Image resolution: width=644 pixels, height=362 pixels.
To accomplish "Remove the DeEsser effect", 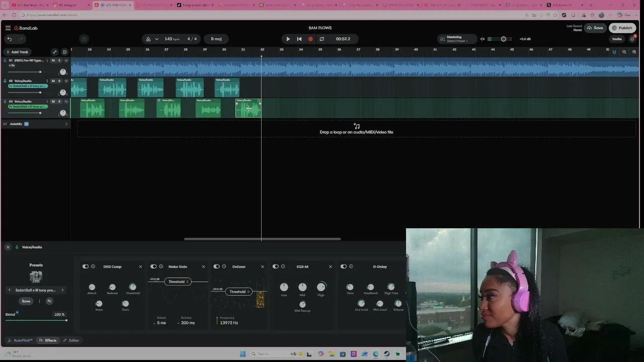I will pos(262,266).
